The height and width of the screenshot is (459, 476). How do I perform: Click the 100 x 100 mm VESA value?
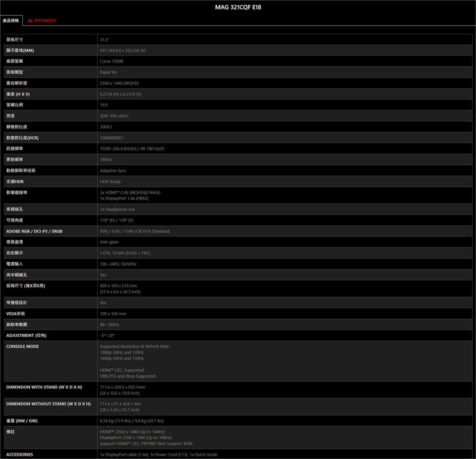[113, 313]
